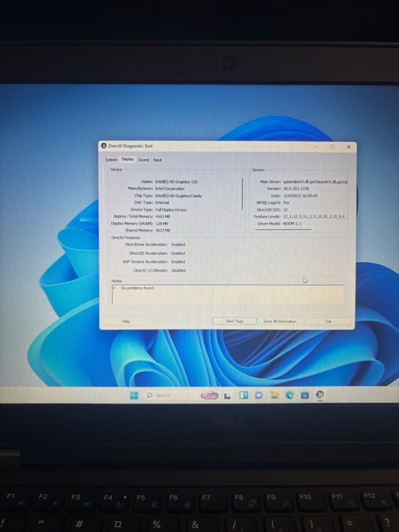Minimize the DirectX Diagnostic Tool window
This screenshot has height=532, width=399.
tap(317, 147)
